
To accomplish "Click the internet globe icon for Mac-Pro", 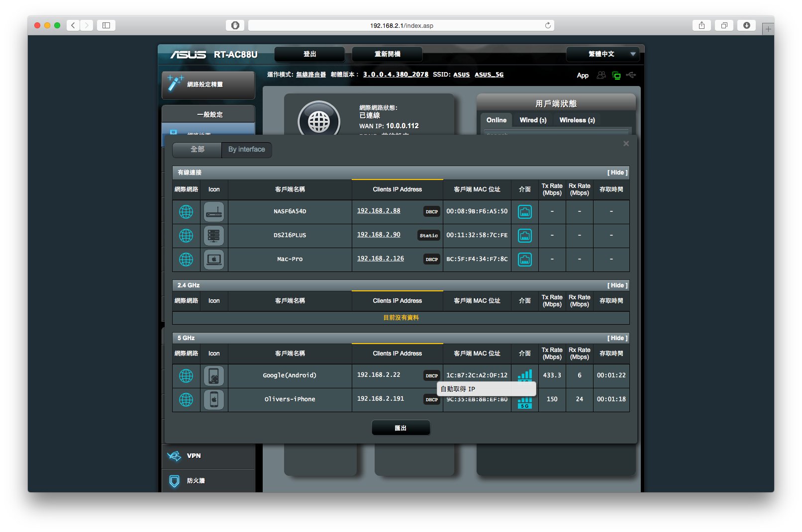I will pyautogui.click(x=186, y=260).
